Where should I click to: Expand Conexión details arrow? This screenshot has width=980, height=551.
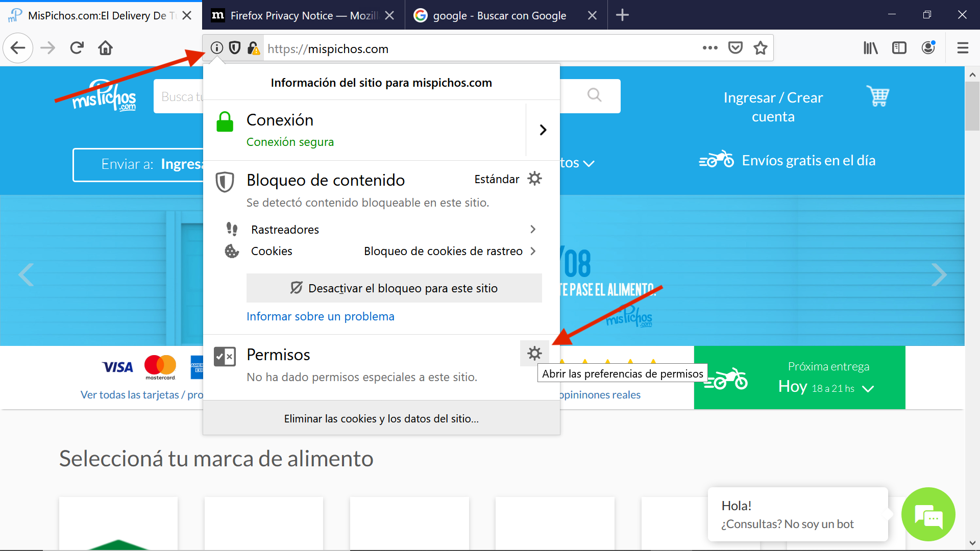coord(543,130)
